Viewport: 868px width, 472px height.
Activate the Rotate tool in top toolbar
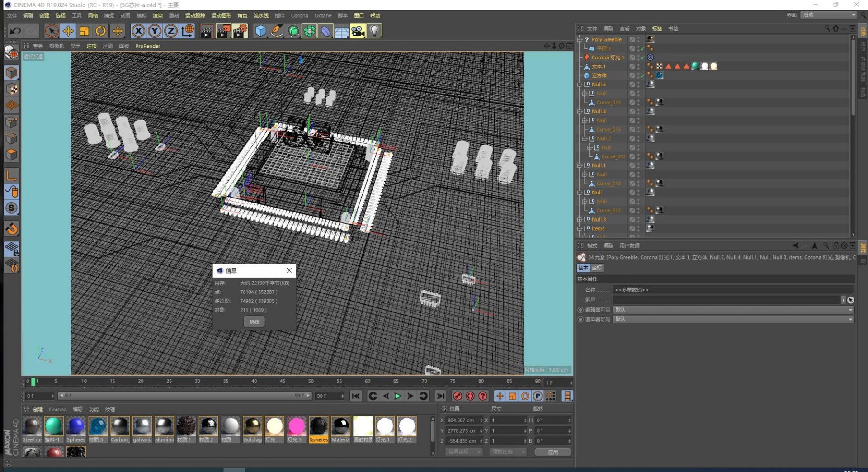(101, 31)
